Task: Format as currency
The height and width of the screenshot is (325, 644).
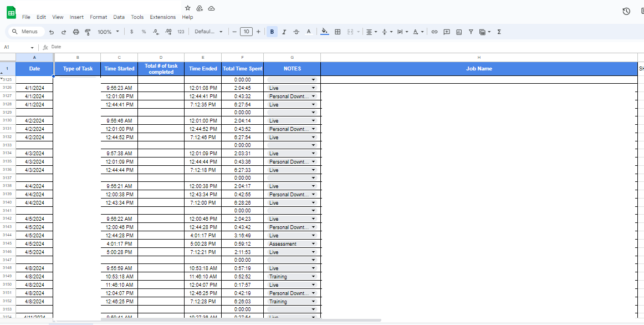Action: [x=131, y=32]
